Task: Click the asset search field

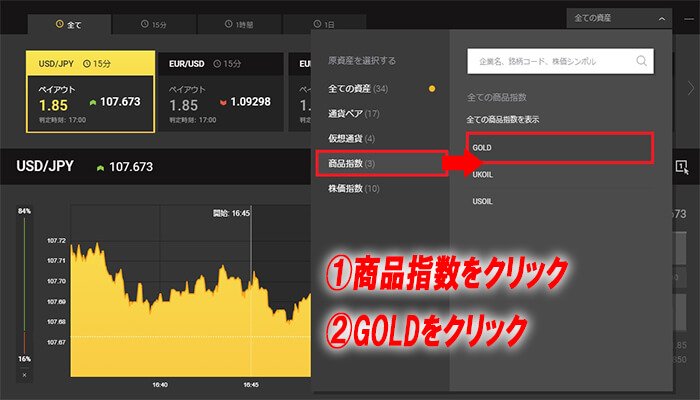Action: coord(560,61)
